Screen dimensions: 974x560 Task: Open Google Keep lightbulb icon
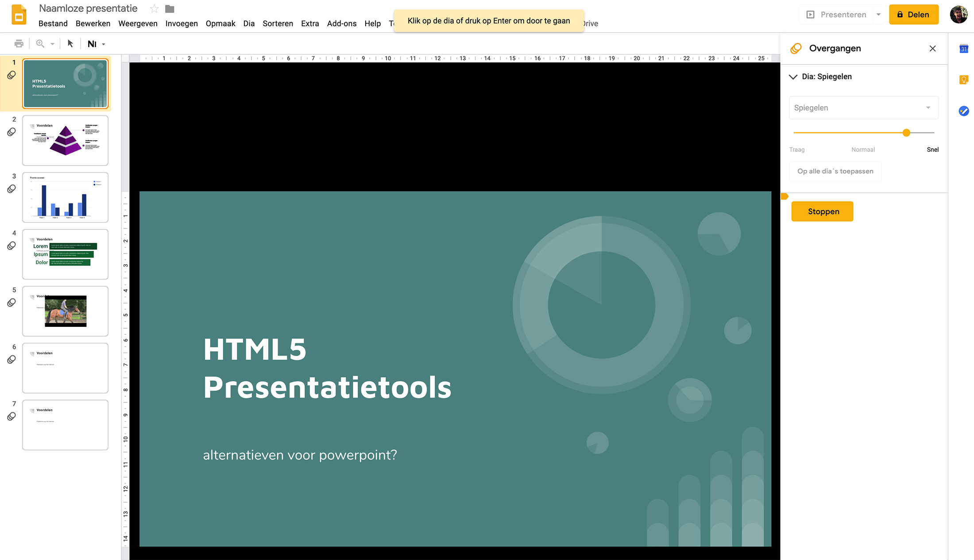tap(963, 80)
